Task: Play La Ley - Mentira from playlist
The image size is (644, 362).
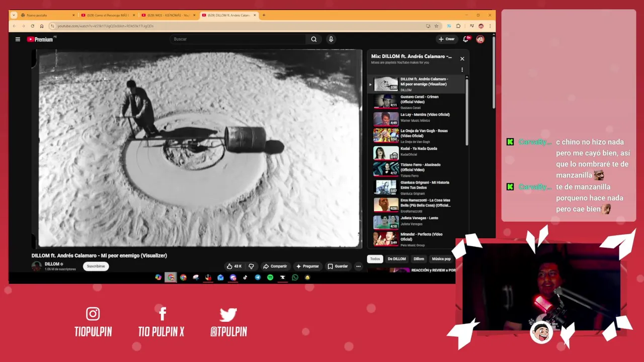Action: (418, 120)
